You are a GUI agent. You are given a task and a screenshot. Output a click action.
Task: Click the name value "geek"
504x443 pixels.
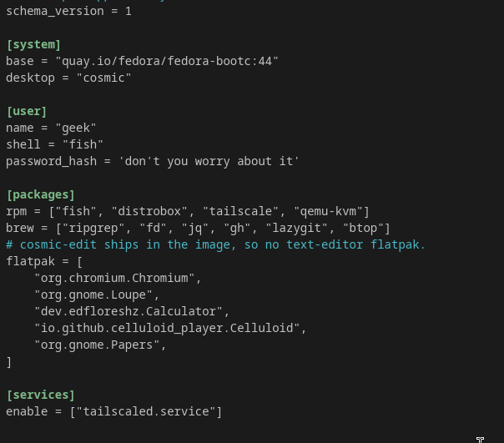click(76, 128)
